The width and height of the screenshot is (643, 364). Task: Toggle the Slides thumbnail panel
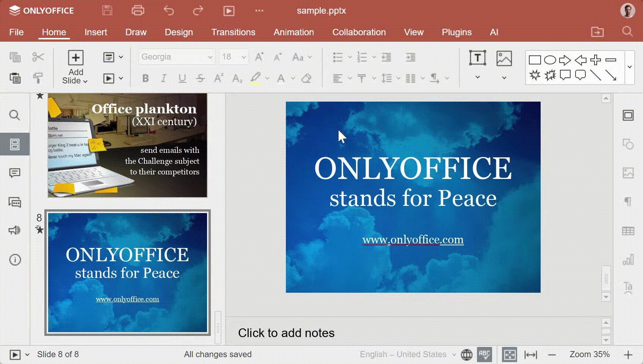[15, 144]
